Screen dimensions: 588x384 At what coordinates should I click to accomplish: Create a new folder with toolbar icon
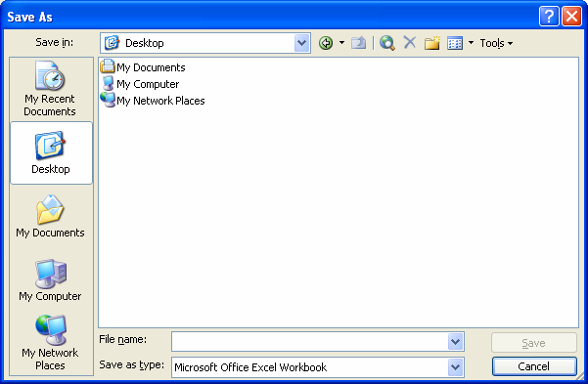[x=432, y=43]
